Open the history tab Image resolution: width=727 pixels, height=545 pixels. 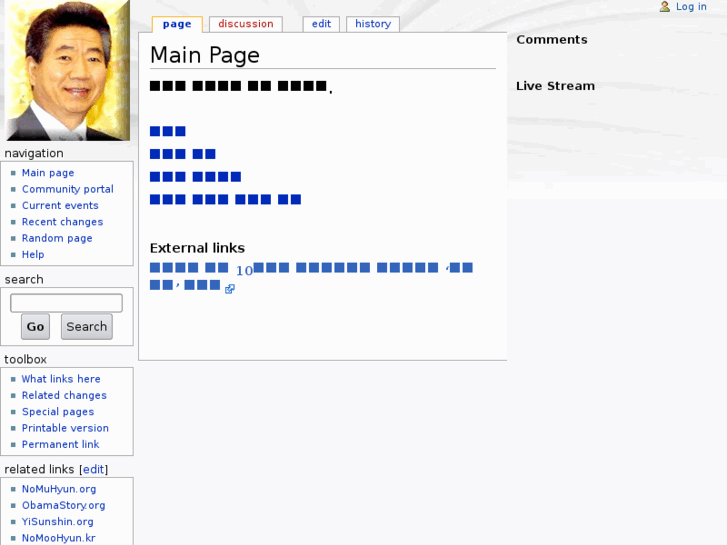coord(373,24)
